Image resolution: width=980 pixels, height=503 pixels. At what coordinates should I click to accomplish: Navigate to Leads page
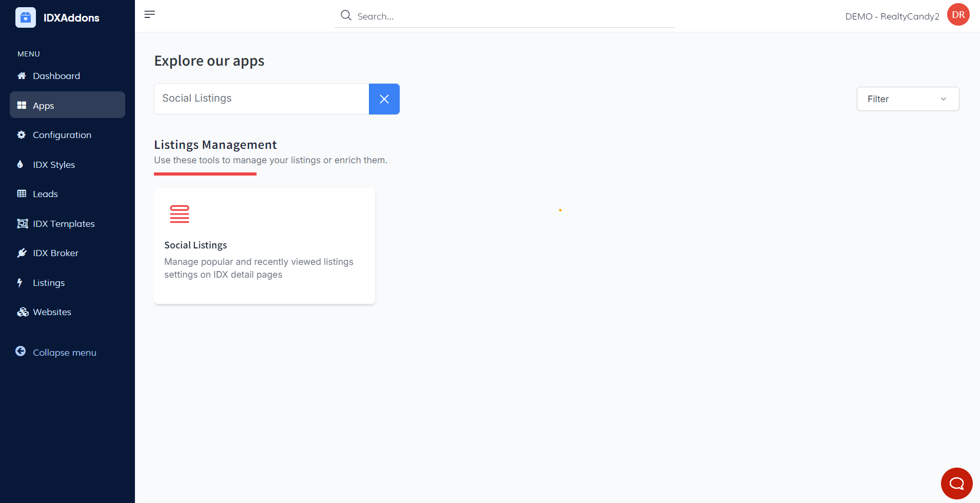(45, 194)
